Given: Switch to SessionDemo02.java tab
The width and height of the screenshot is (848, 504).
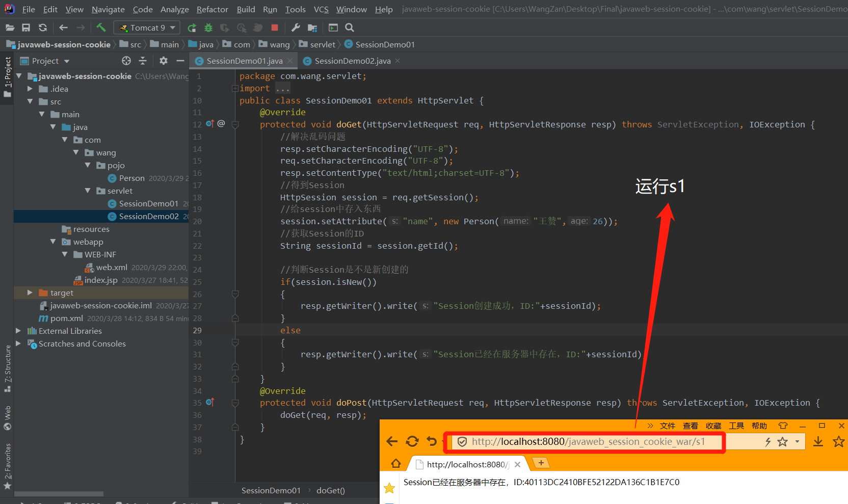Looking at the screenshot, I should pos(352,61).
